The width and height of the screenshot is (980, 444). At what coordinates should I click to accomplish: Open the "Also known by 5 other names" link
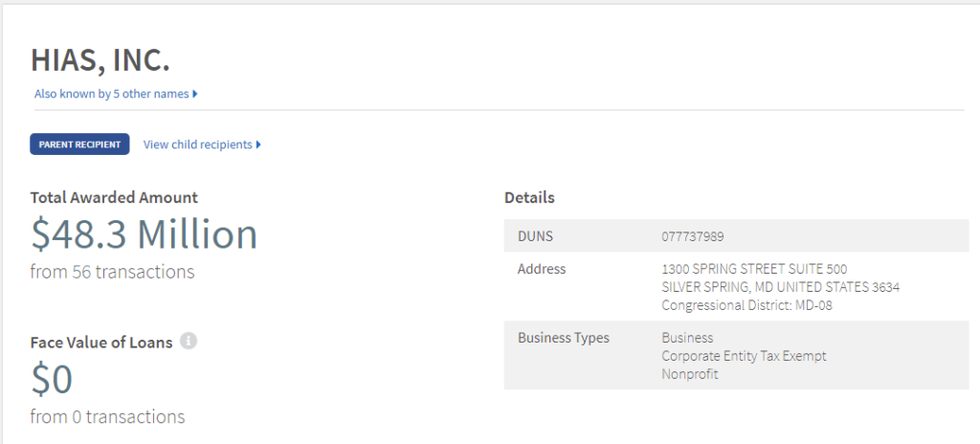tap(111, 94)
